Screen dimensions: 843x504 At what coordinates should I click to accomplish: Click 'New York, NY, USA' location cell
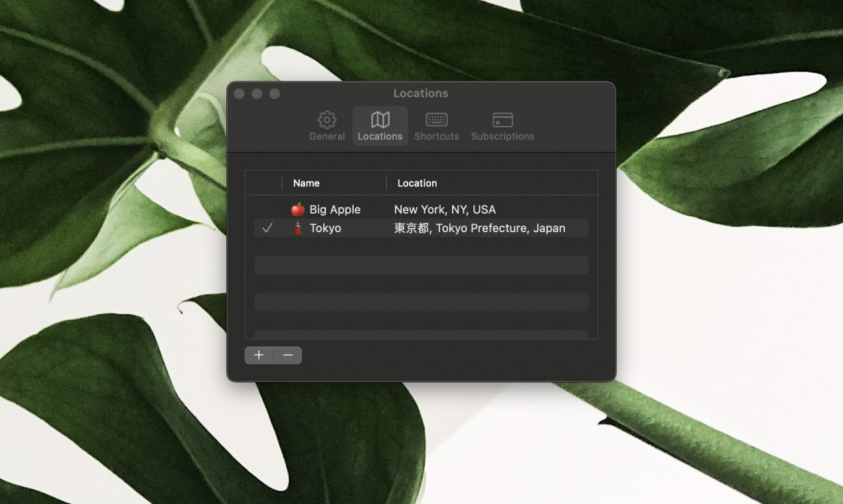point(445,210)
